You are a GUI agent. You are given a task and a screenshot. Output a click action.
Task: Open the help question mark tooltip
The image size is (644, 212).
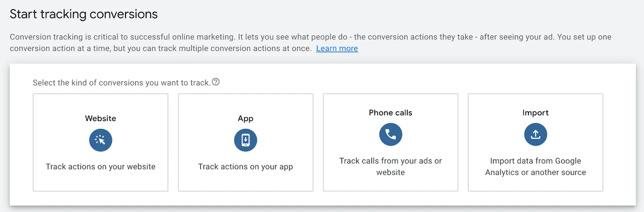click(x=215, y=82)
